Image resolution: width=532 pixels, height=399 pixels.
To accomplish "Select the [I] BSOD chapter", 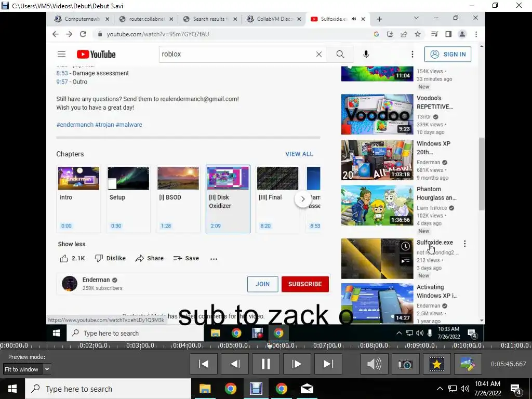I will point(178,199).
